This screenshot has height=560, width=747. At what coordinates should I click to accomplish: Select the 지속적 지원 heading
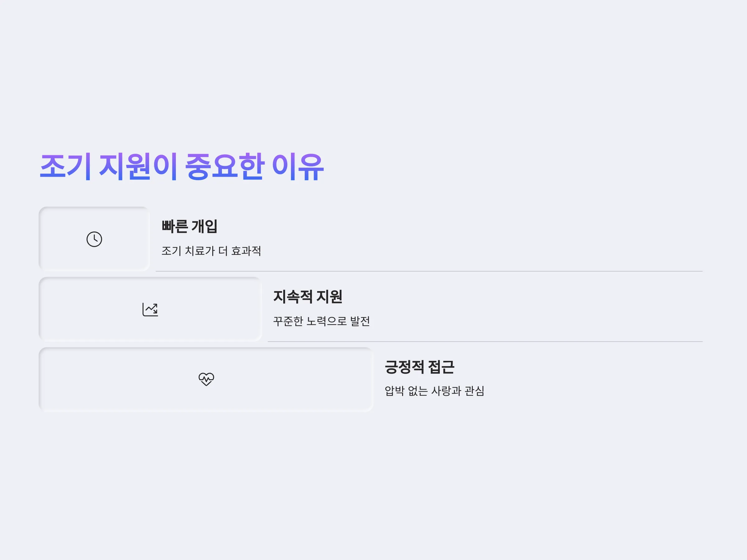pos(308,297)
